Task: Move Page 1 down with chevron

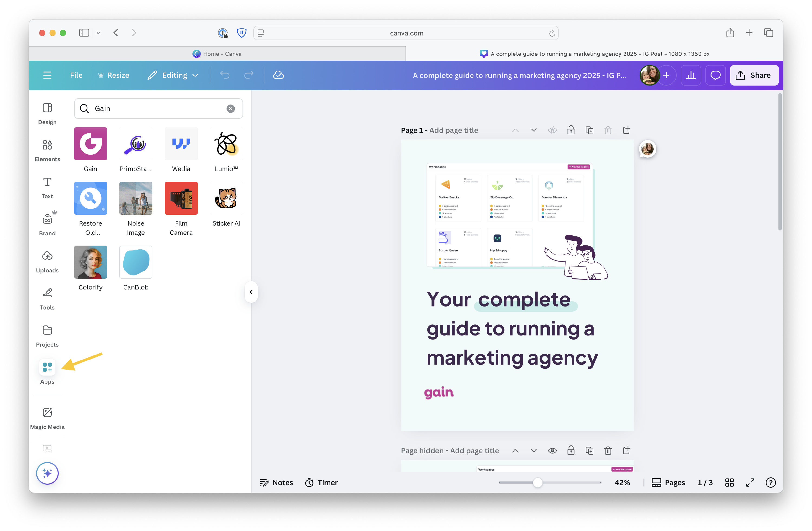Action: [533, 130]
